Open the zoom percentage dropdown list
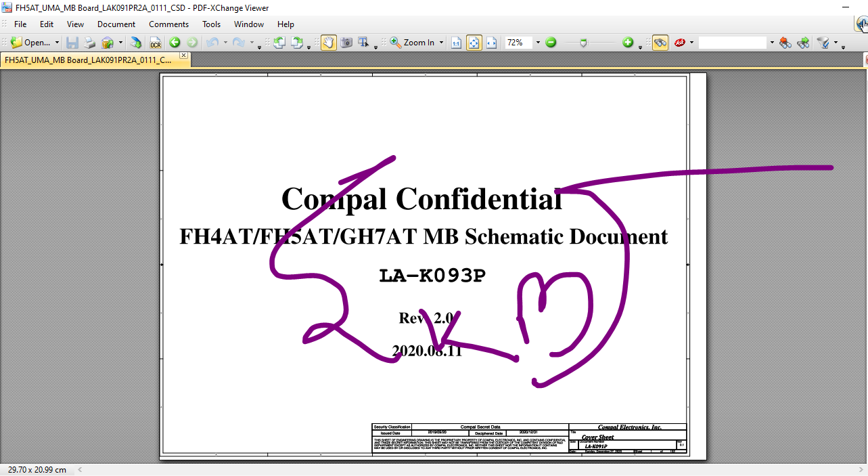 point(538,43)
